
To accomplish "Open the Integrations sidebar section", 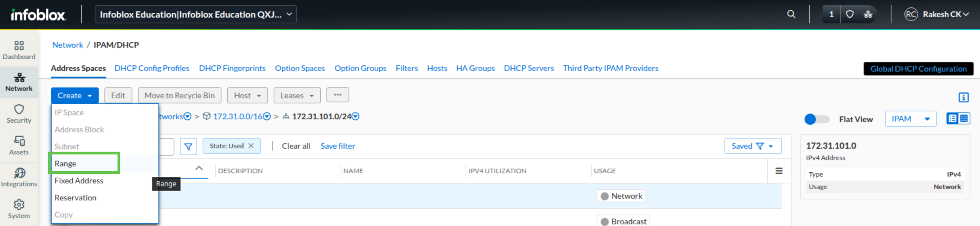I will 19,178.
